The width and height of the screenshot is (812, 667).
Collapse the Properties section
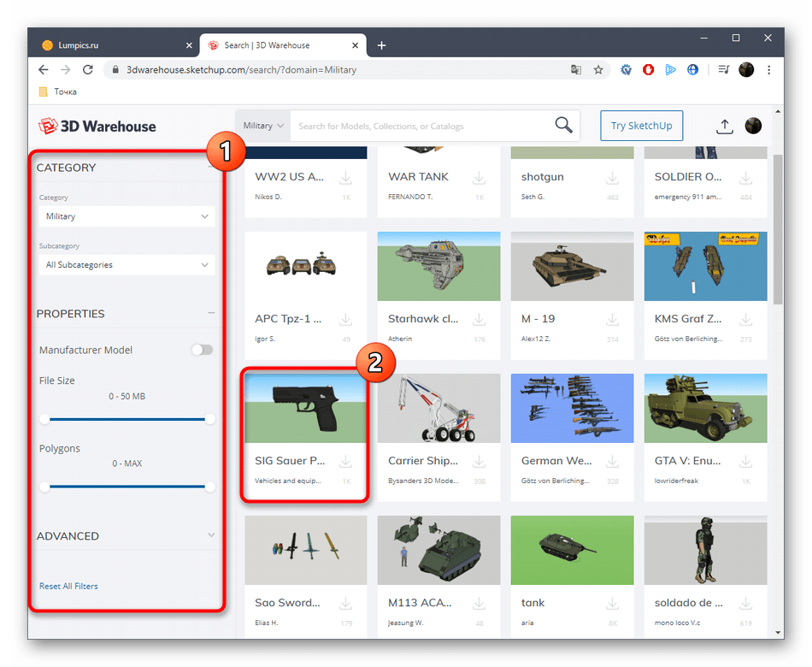point(211,314)
